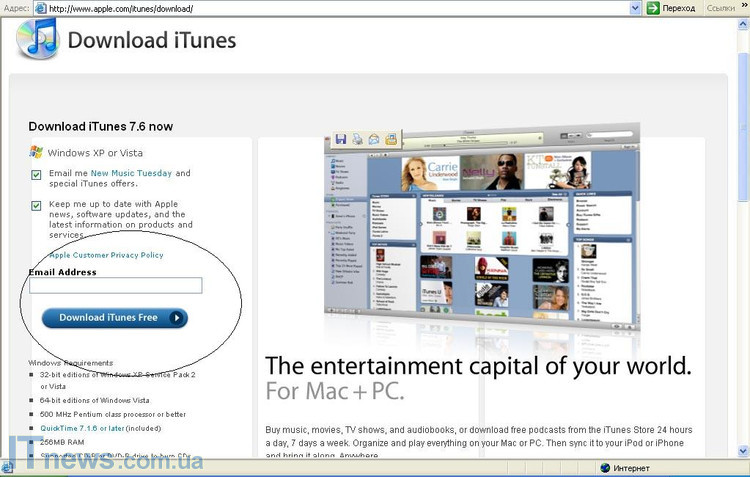Open Apple Customer Privacy Policy link
This screenshot has width=750, height=477.
(x=106, y=256)
